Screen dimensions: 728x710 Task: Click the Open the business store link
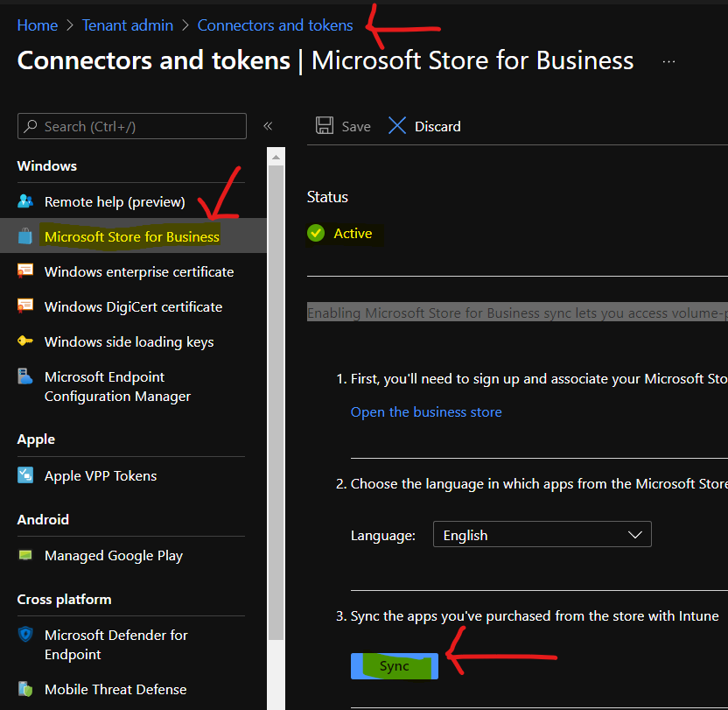click(426, 412)
